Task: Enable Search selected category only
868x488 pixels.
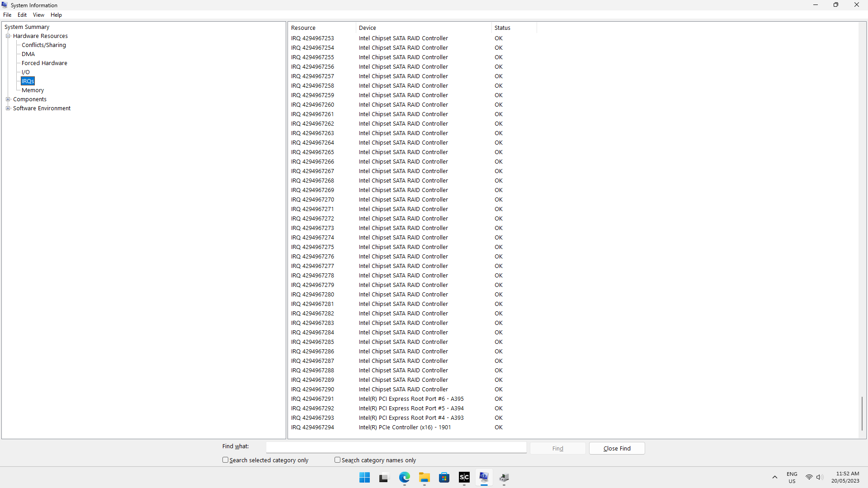Action: (225, 460)
